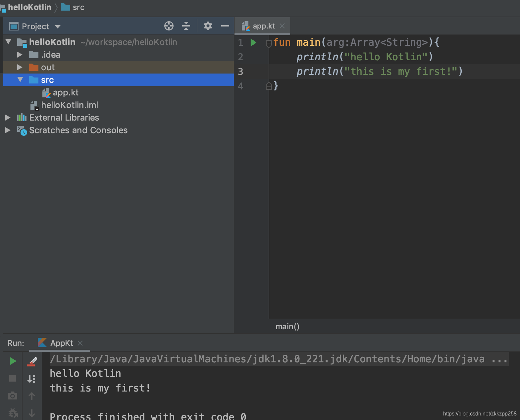Rerun AppKt with green play button

click(x=13, y=361)
